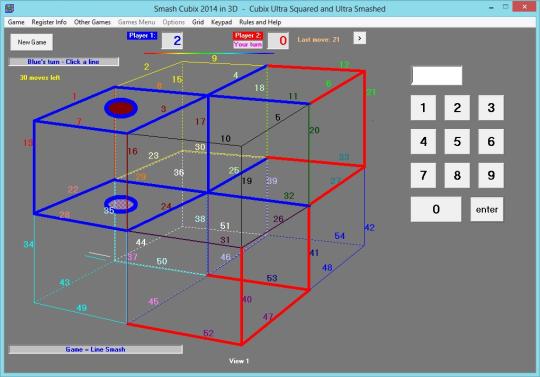Click keypad digit 9
Image resolution: width=540 pixels, height=377 pixels.
click(x=491, y=175)
